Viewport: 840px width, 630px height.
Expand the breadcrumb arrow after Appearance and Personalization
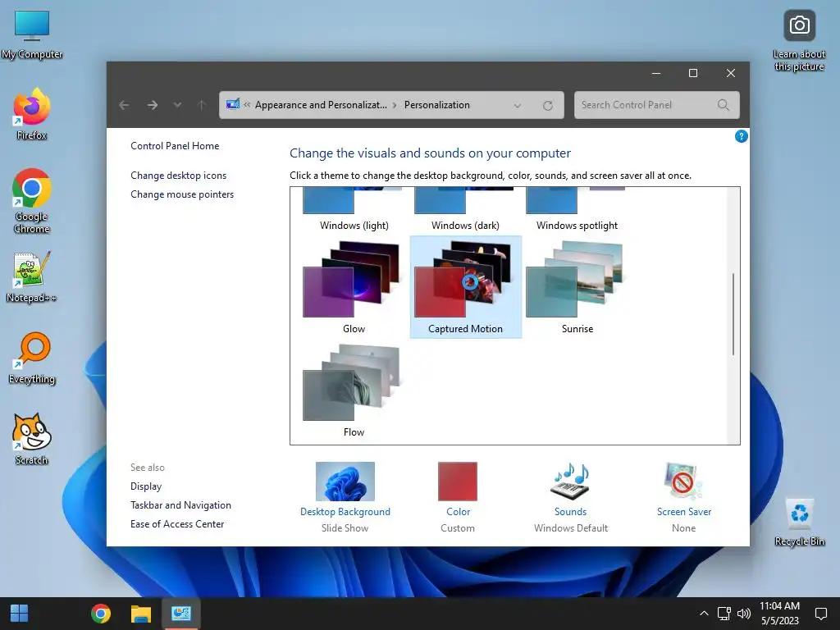click(395, 105)
